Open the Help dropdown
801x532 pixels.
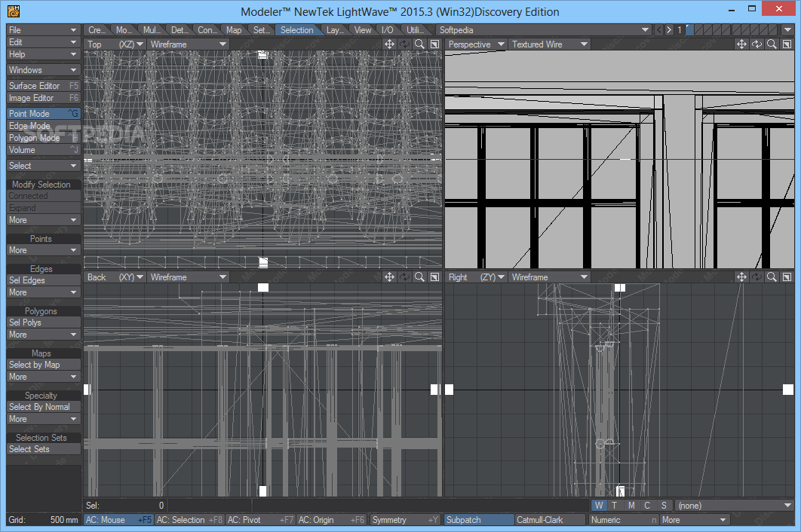click(44, 54)
